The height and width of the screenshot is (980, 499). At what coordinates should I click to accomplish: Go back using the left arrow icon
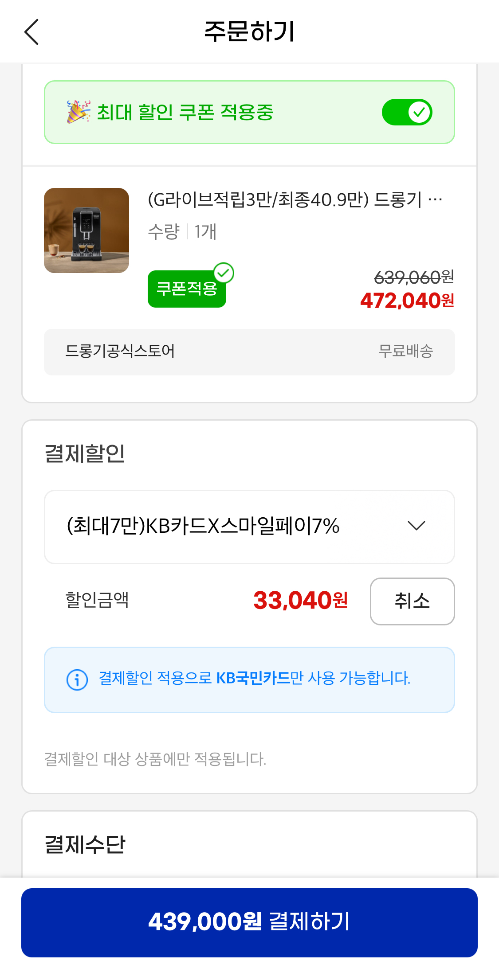coord(31,32)
